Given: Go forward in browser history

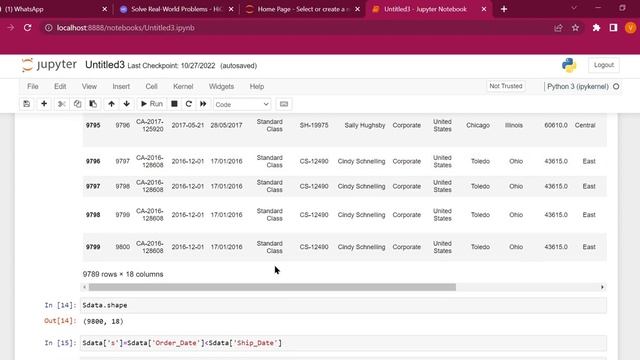Looking at the screenshot, I should pos(11,28).
